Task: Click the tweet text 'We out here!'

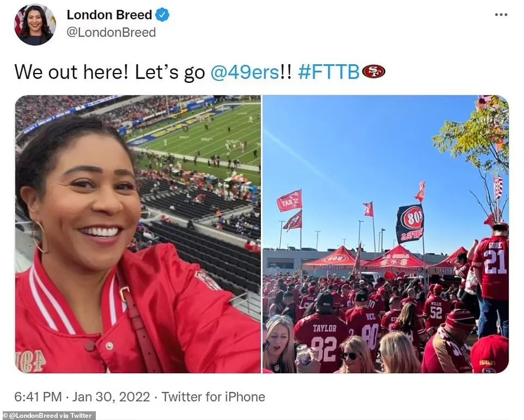Action: 71,72
